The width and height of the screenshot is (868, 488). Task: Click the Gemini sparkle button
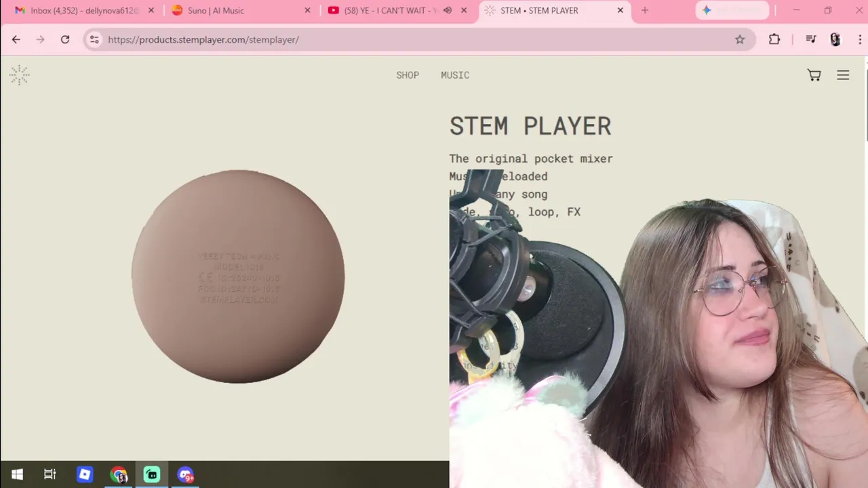[732, 10]
